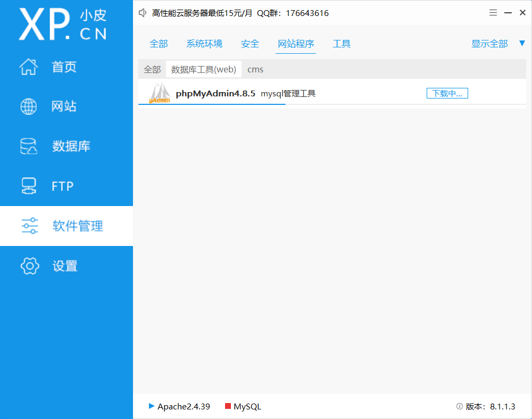Open the hamburger menu icon in title bar

tap(493, 13)
